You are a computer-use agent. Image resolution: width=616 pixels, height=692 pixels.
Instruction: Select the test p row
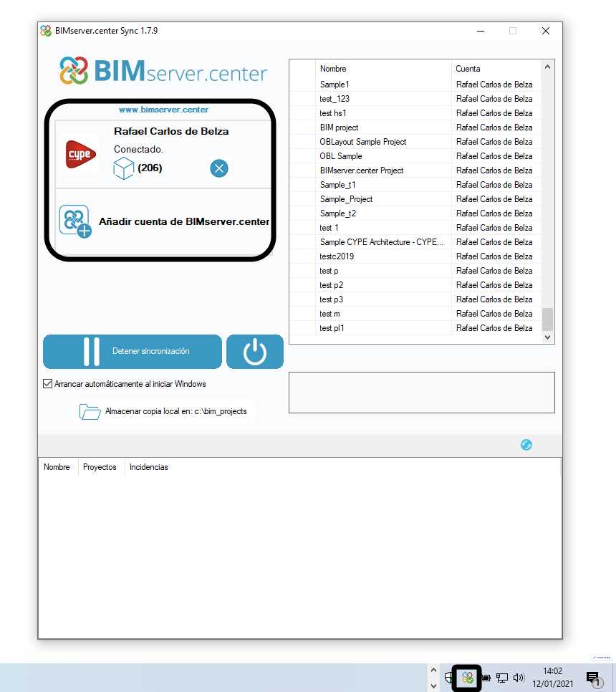point(415,271)
